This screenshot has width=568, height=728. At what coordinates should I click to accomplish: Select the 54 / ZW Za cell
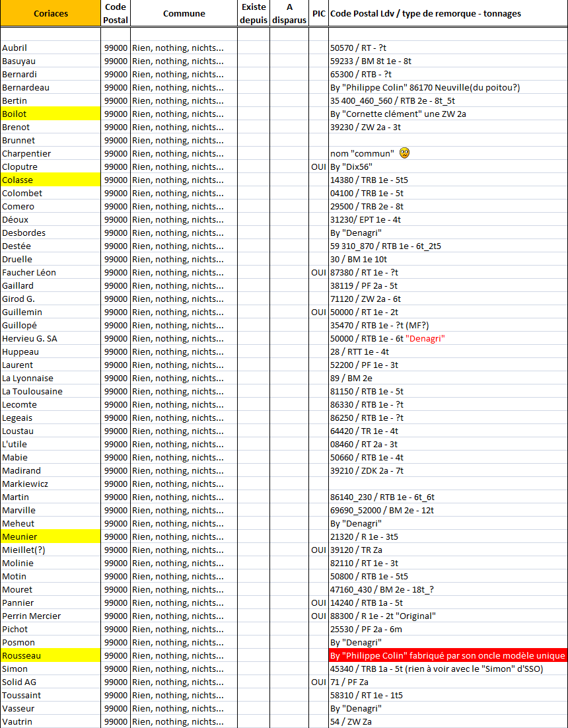pyautogui.click(x=448, y=721)
